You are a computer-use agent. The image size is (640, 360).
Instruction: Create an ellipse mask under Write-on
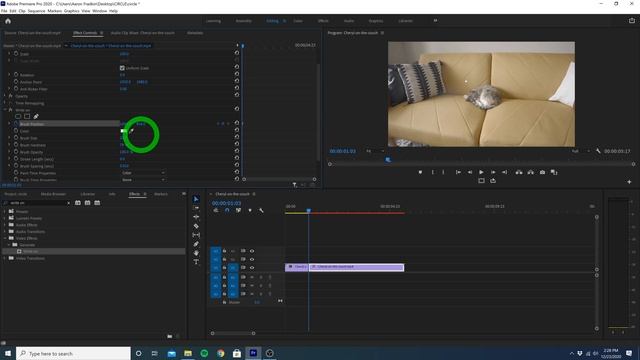[x=18, y=116]
